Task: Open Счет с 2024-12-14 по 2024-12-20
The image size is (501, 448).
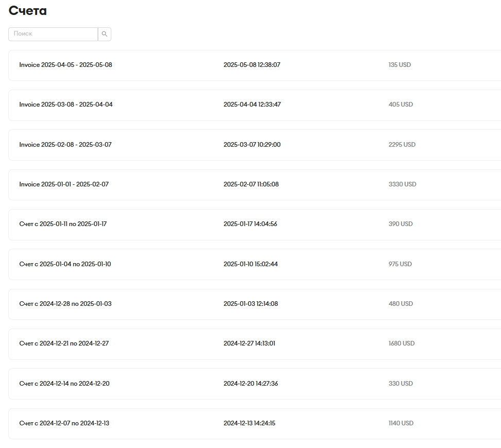Action: (64, 384)
